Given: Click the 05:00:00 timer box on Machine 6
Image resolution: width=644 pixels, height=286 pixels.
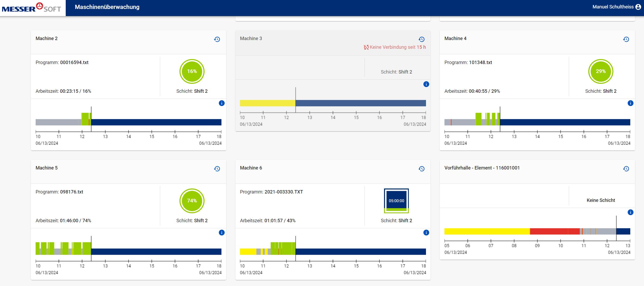Looking at the screenshot, I should click(x=399, y=201).
